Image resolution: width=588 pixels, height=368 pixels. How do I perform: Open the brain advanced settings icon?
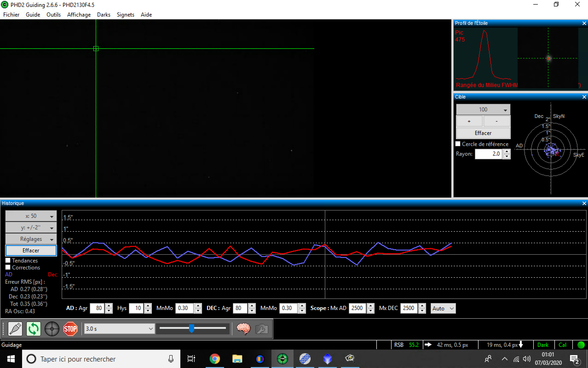(243, 329)
